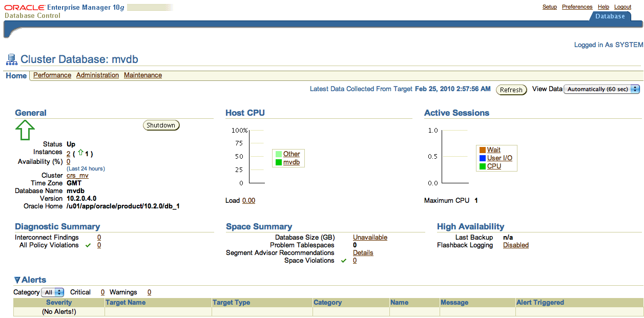Switch to the Performance tab

click(52, 75)
